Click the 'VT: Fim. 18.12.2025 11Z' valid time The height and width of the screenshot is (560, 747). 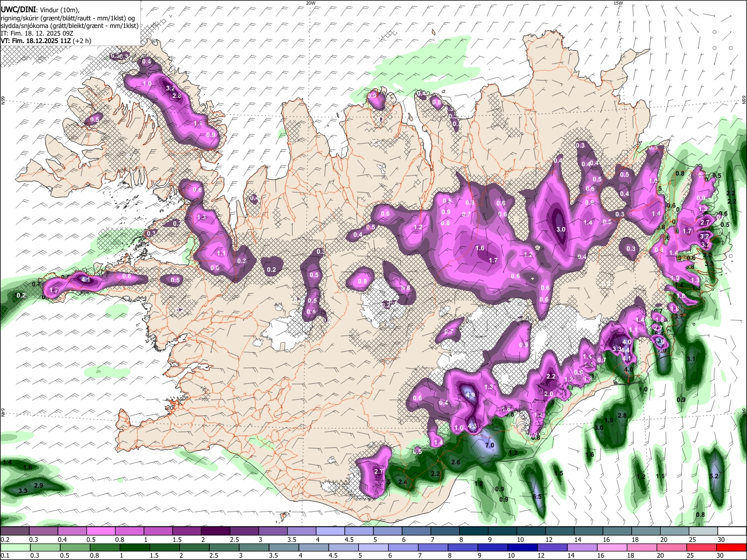(36, 41)
